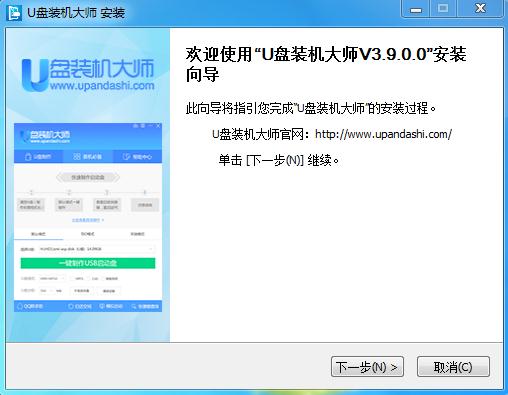Open the http://www.upandashi.com/ link

[383, 134]
